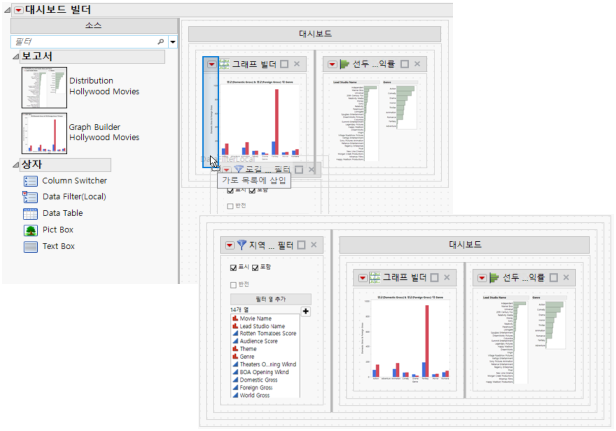Viewport: 616px width, 431px height.
Task: Close the lower 선두...익률 panel
Action: pos(566,278)
